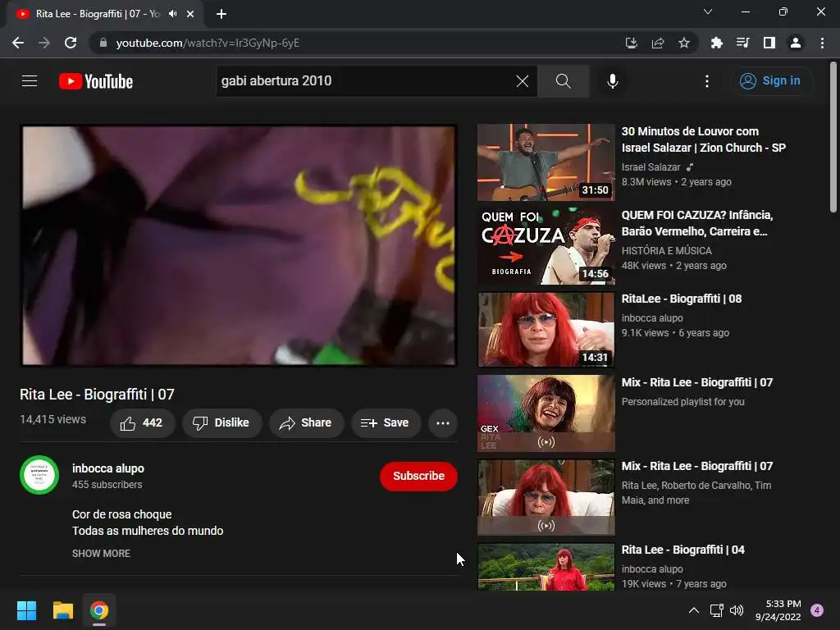
Task: Open RitaLee - Biograffiti | 08 thumbnail
Action: (x=546, y=330)
